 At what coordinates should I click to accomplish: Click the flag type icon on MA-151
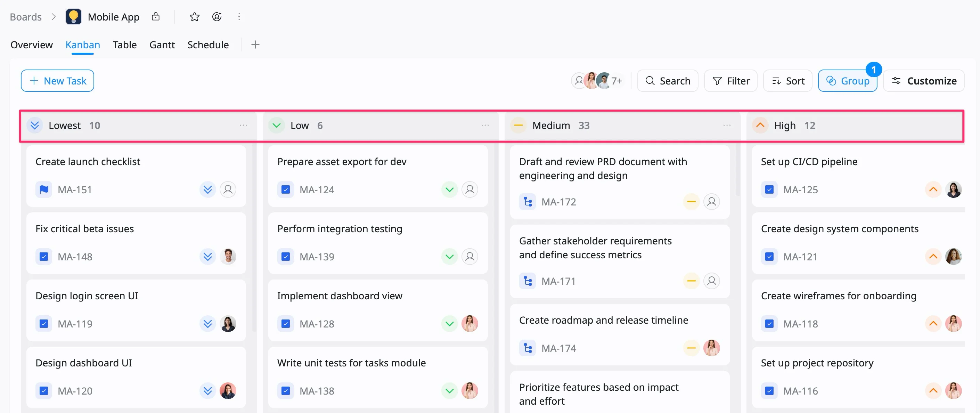tap(44, 189)
